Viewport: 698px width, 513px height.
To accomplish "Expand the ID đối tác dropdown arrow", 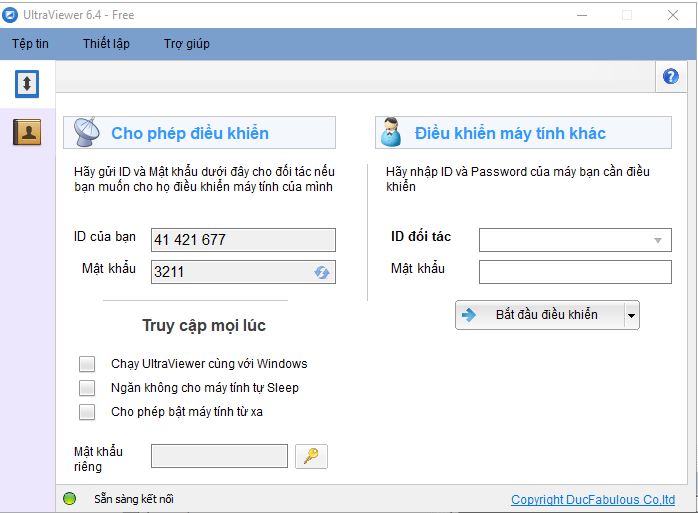I will (x=657, y=240).
